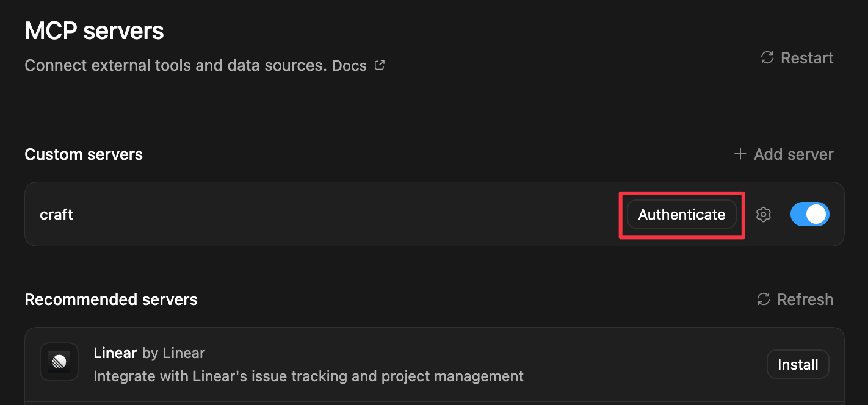Disable the craft MCP server toggle
868x405 pixels.
pos(810,214)
